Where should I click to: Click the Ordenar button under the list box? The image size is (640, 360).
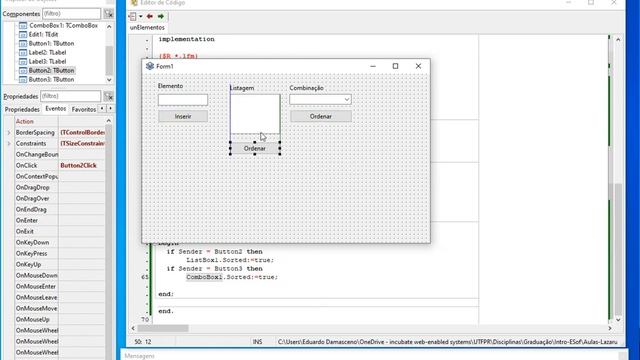click(255, 149)
